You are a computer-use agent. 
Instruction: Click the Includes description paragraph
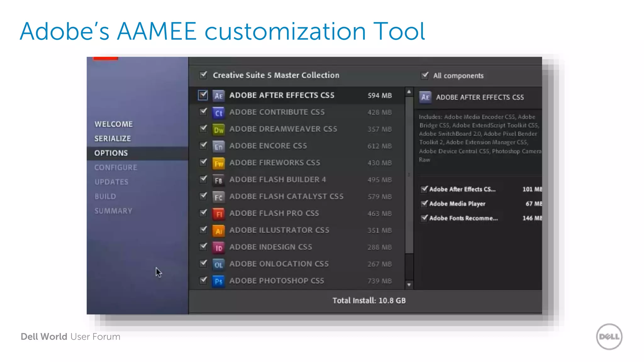click(480, 138)
